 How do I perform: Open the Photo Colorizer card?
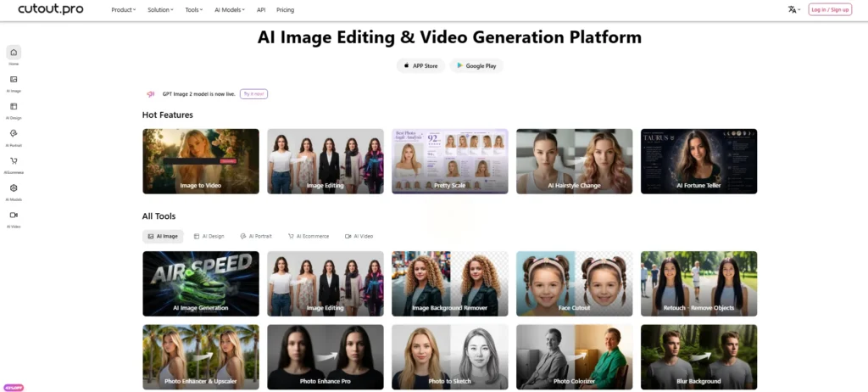coord(575,357)
